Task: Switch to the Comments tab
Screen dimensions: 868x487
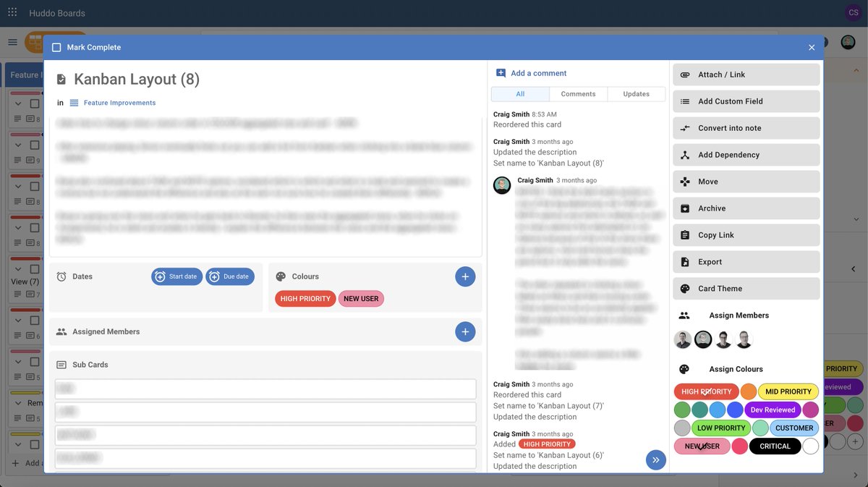Action: pyautogui.click(x=579, y=94)
